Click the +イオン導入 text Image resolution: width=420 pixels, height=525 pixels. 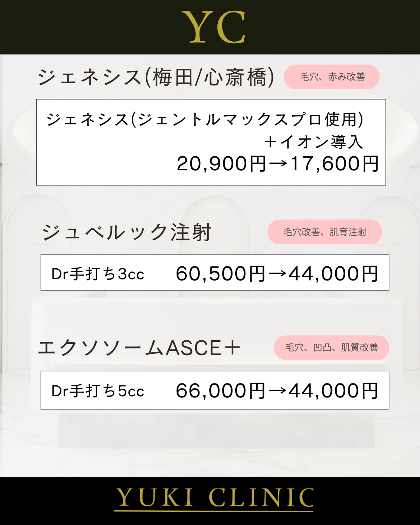coord(313,142)
